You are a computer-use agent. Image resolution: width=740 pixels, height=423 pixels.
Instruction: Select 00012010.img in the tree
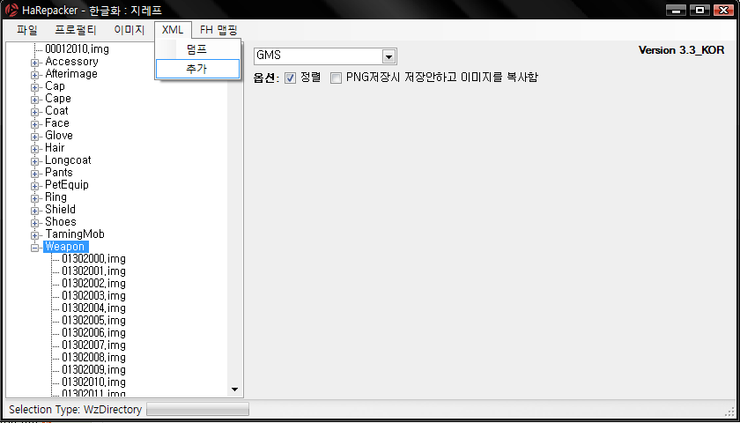[77, 49]
